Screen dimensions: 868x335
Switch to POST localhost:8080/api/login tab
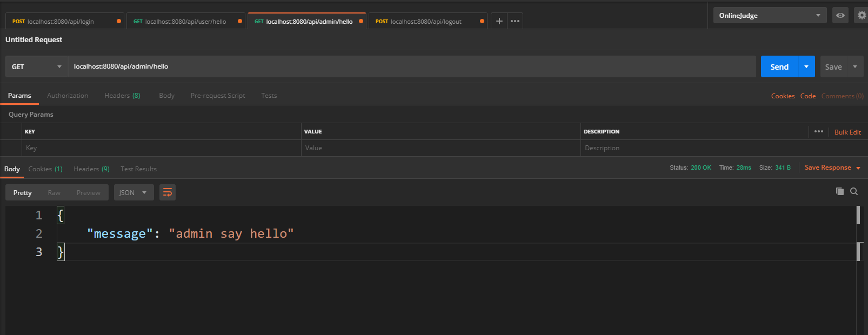coord(61,22)
